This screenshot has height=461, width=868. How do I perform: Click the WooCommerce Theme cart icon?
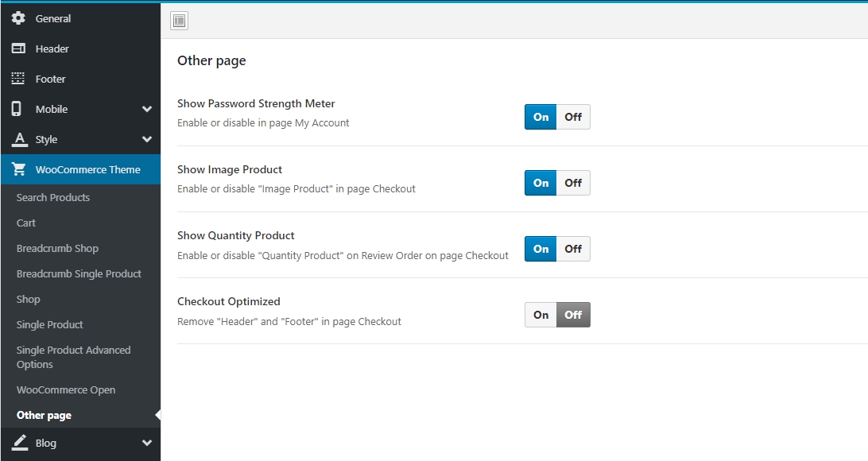(x=19, y=169)
